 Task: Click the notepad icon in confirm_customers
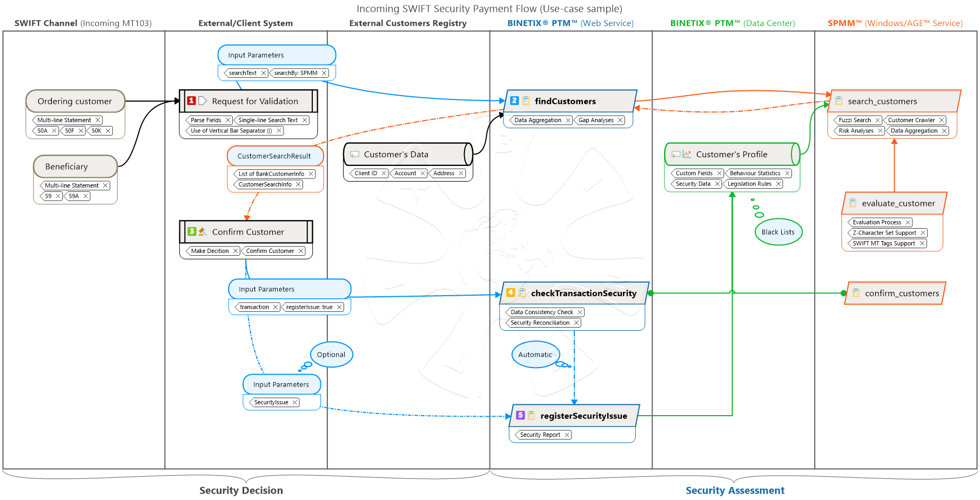[856, 293]
